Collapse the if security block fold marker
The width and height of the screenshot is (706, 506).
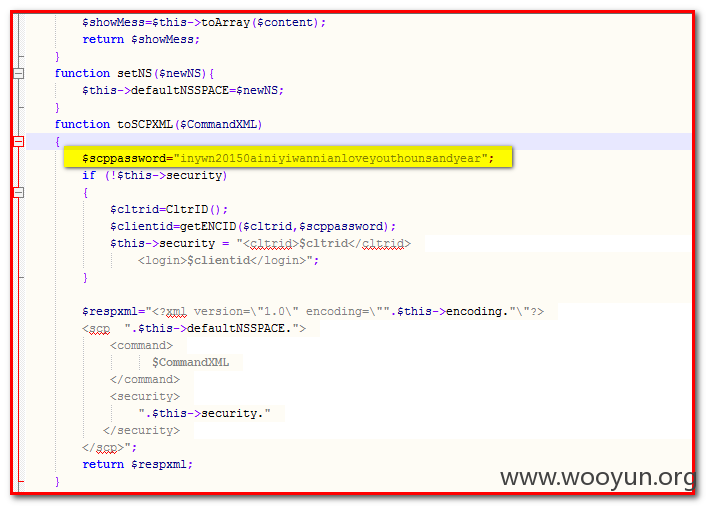[18, 193]
